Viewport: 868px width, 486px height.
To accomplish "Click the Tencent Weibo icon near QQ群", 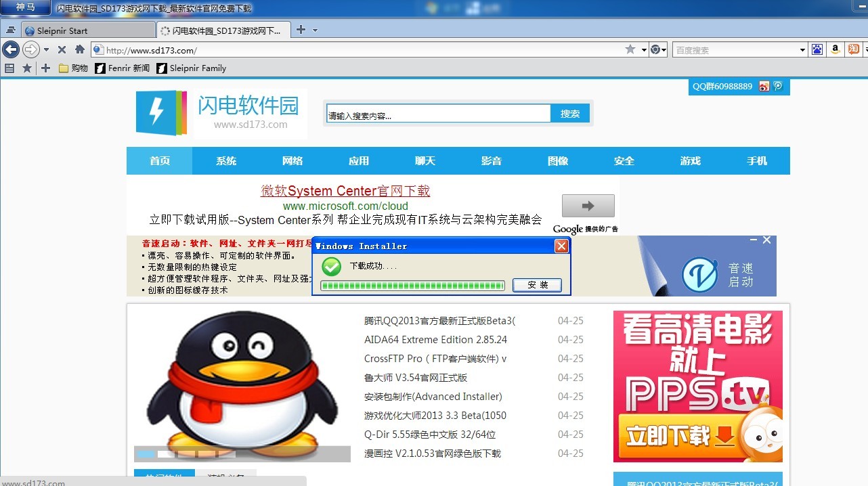I will click(778, 86).
